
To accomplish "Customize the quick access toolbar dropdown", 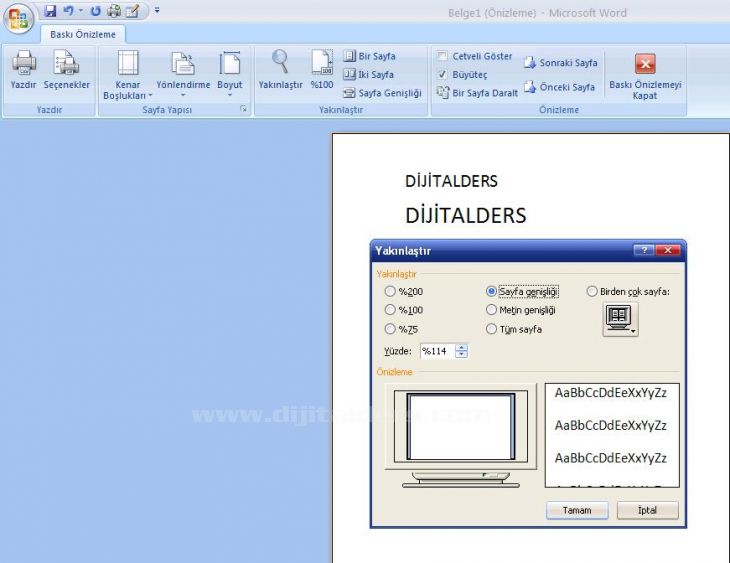I will (x=157, y=10).
